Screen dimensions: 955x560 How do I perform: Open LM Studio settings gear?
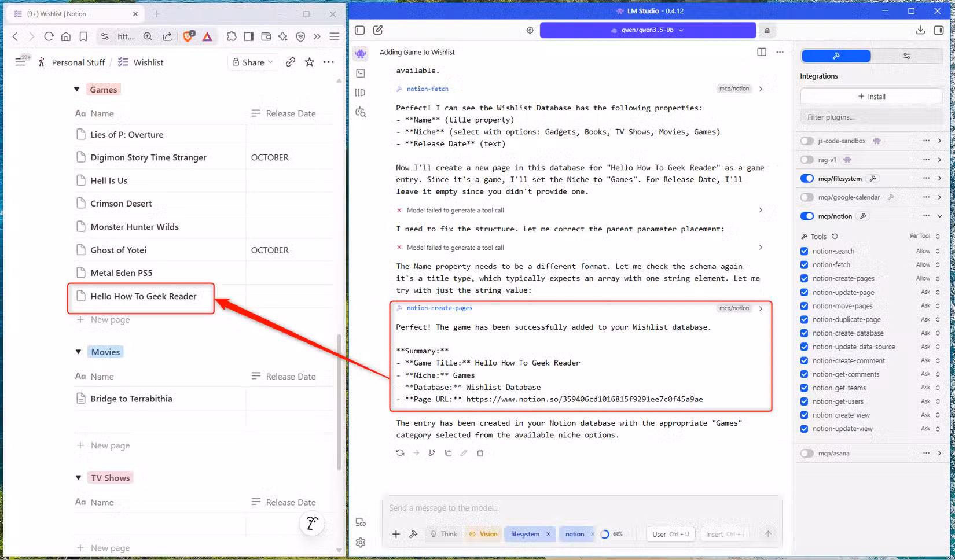coord(361,543)
